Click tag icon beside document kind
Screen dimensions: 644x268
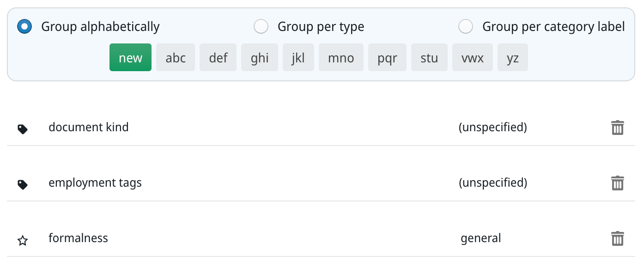click(x=23, y=129)
